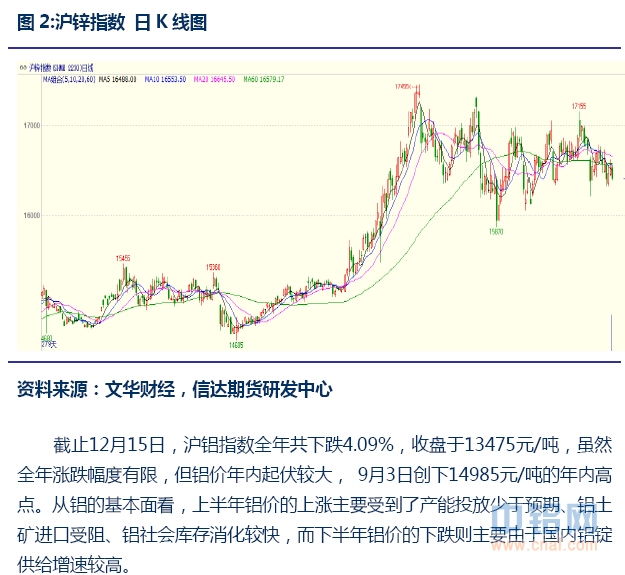Click the magenta 'MA20 16645.50' indicator value
The height and width of the screenshot is (575, 625).
tap(214, 79)
